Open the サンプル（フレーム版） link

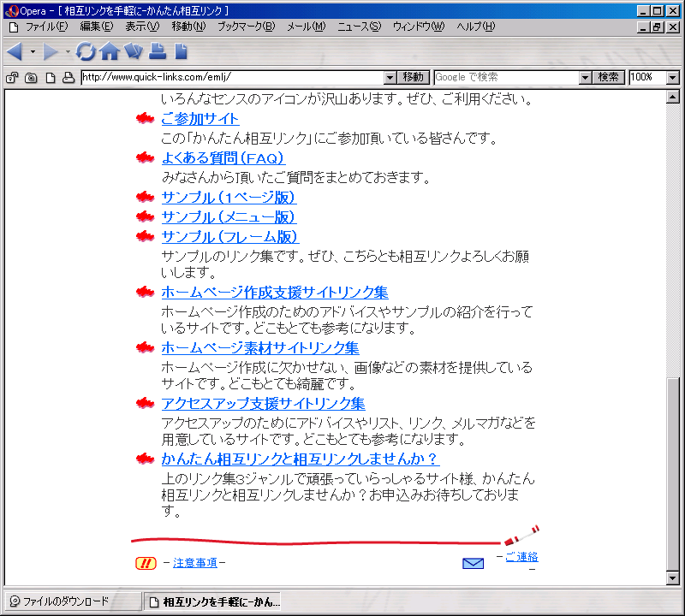230,237
